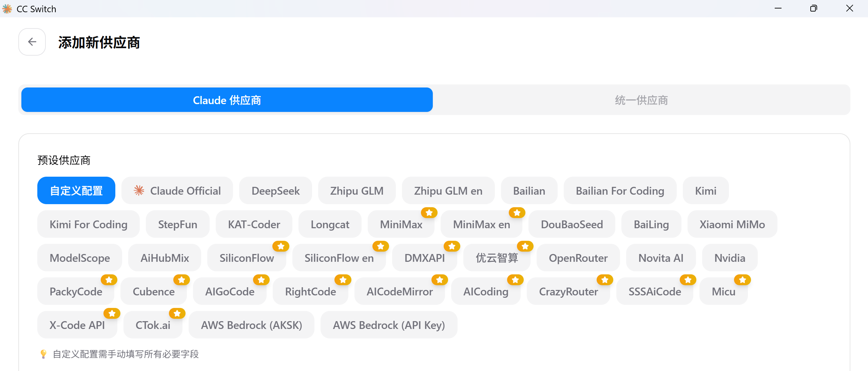
Task: Click the star badge on Micu
Action: pos(742,280)
